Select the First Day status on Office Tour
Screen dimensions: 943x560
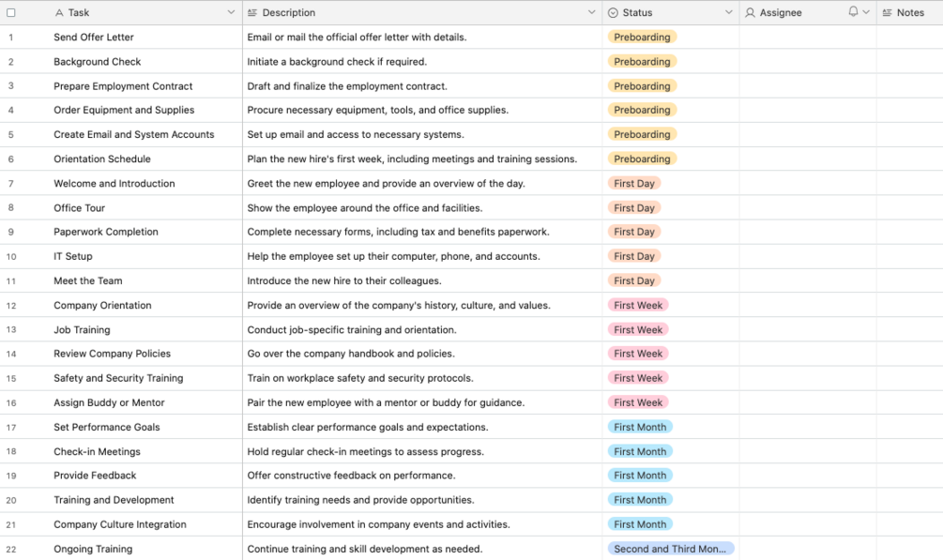click(634, 208)
